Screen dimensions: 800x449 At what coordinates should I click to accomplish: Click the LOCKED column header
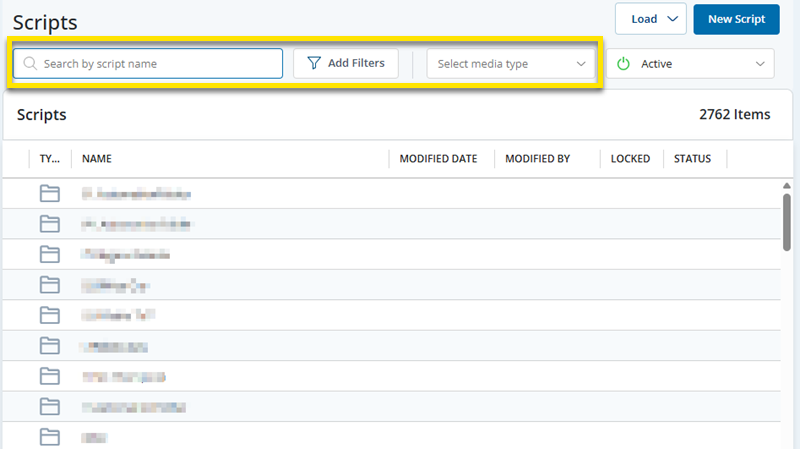630,159
